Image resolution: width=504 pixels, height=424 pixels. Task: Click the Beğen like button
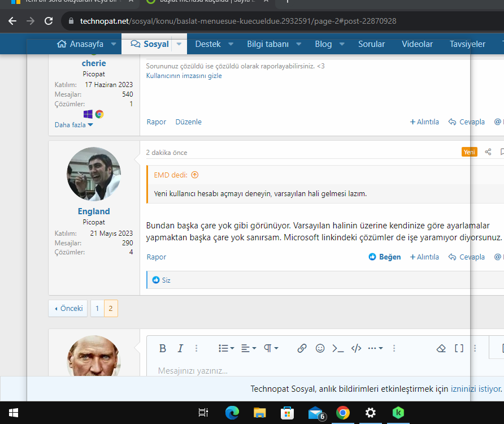pos(384,257)
